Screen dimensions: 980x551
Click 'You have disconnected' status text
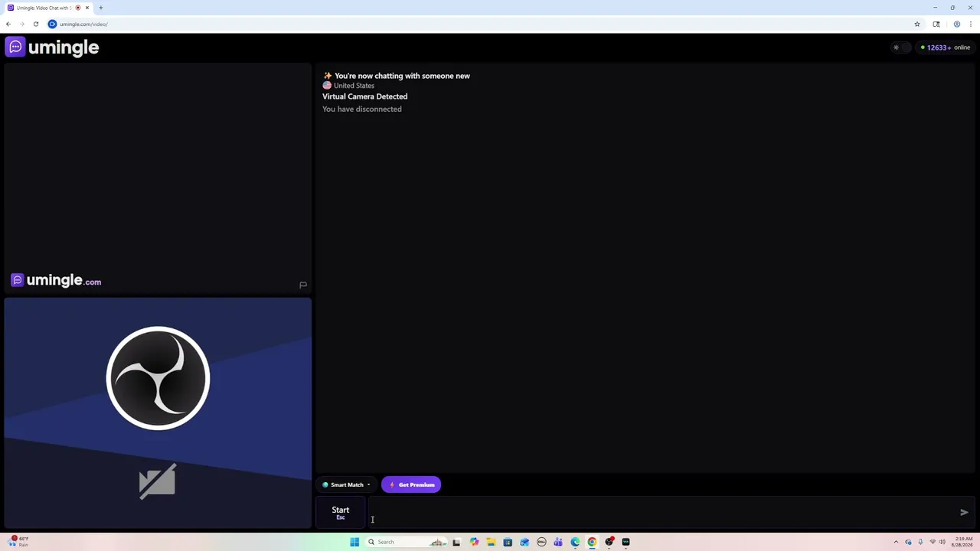coord(361,109)
